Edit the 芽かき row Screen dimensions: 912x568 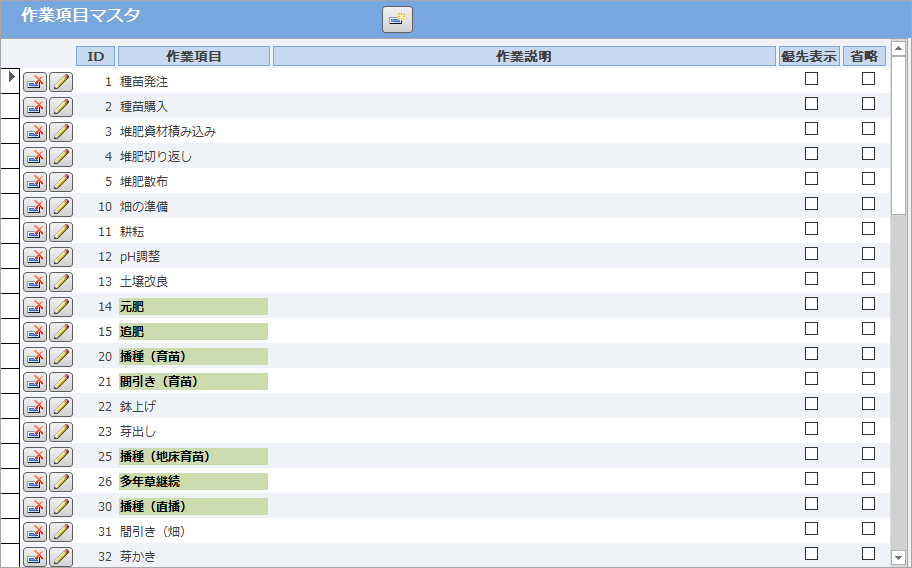pos(61,557)
